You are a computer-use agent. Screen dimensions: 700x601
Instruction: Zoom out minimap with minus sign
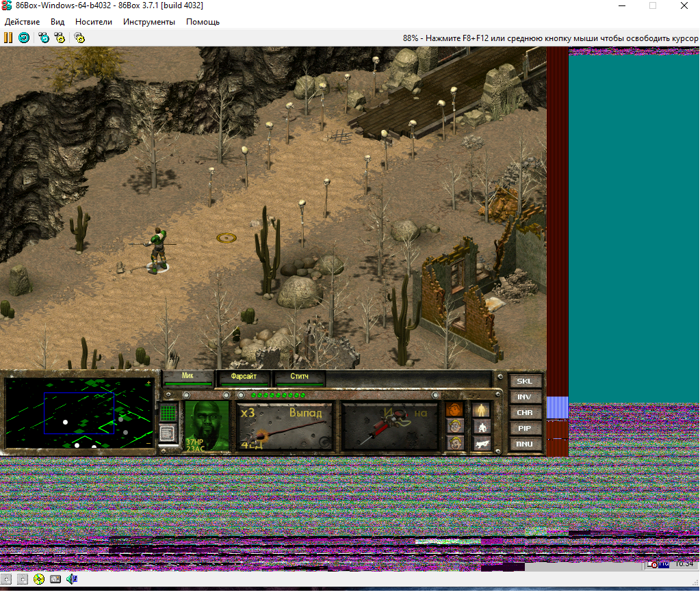pyautogui.click(x=148, y=444)
